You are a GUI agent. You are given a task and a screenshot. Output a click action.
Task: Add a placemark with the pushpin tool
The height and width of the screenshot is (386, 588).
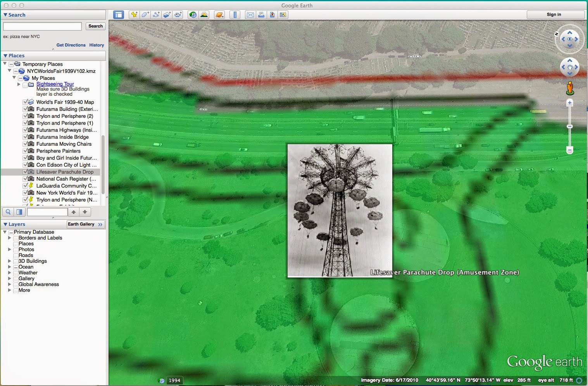coord(134,15)
